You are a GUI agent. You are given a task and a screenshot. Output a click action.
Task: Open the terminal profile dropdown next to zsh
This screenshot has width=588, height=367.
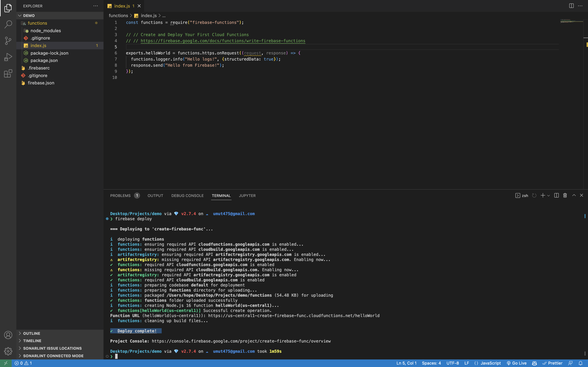(549, 195)
